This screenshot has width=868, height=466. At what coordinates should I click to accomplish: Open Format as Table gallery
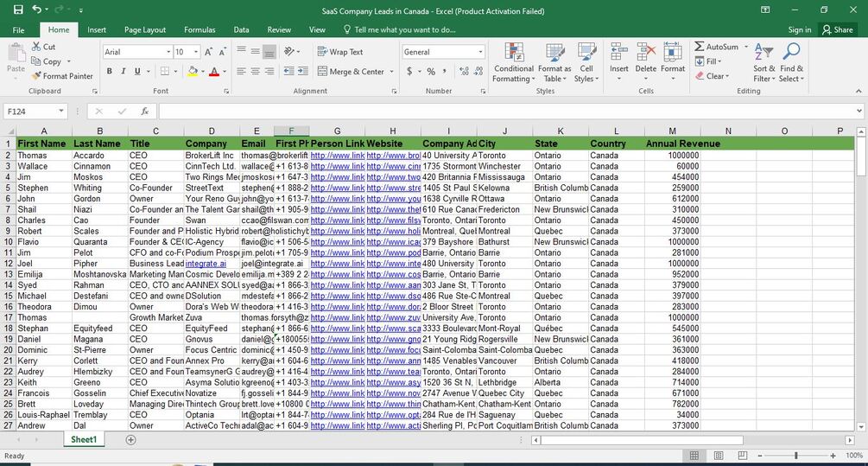(x=554, y=62)
